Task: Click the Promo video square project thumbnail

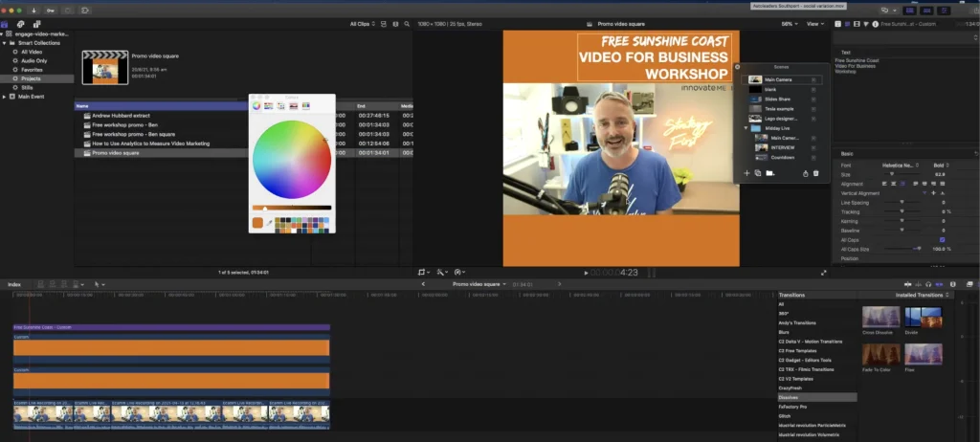Action: pyautogui.click(x=105, y=68)
